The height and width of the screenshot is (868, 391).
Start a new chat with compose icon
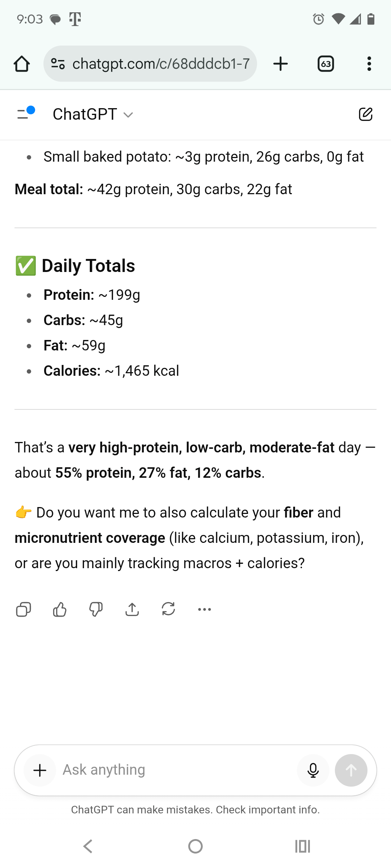[x=365, y=114]
